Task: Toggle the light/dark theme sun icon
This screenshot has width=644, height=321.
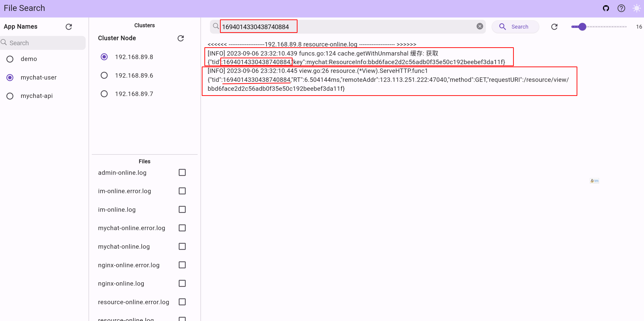Action: click(636, 8)
